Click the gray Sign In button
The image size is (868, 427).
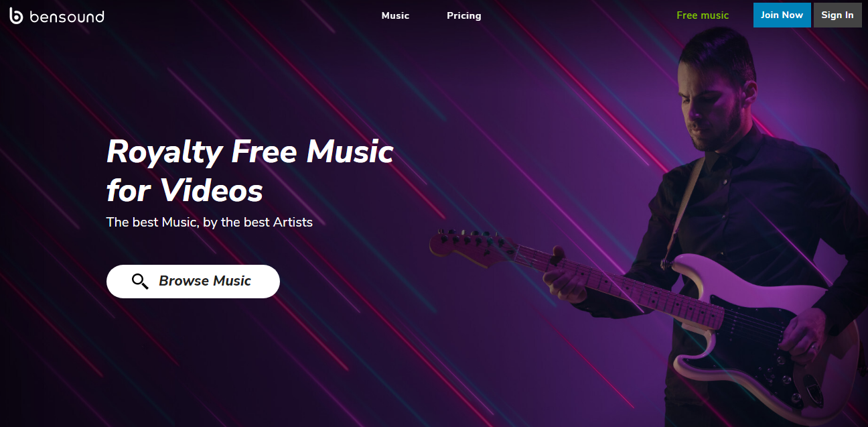pyautogui.click(x=837, y=15)
